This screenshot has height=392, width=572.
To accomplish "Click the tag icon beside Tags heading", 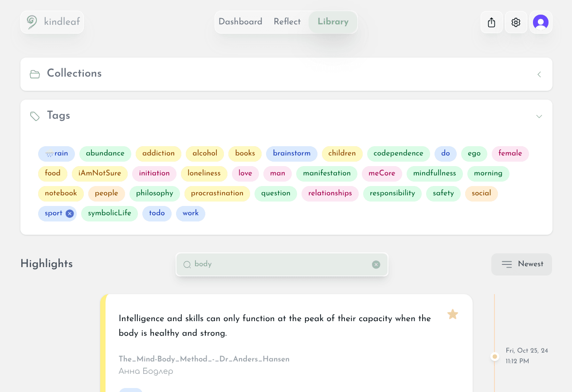I will [35, 116].
